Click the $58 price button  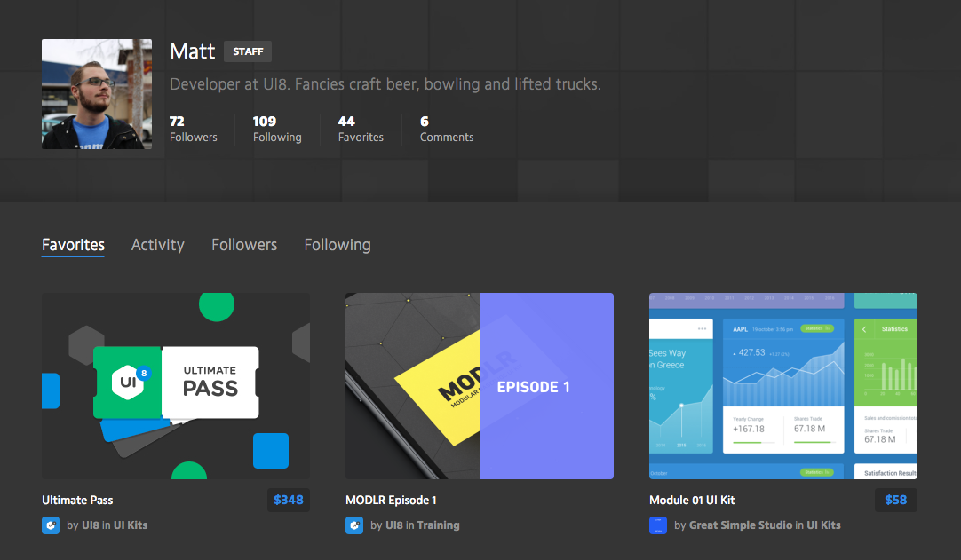point(895,500)
